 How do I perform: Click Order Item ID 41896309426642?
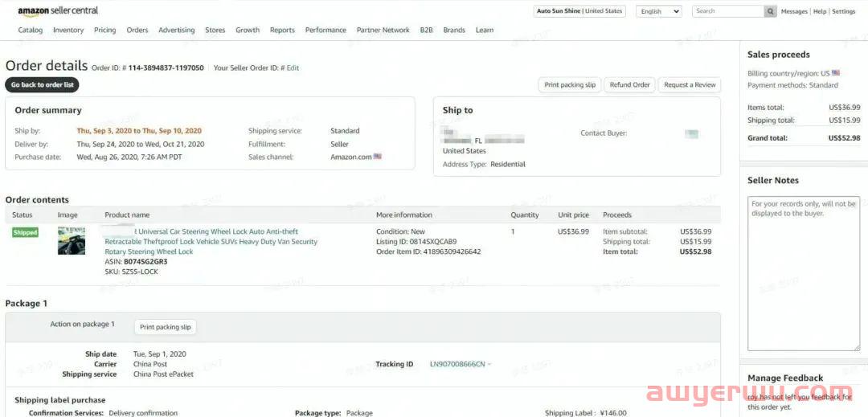[x=428, y=251]
